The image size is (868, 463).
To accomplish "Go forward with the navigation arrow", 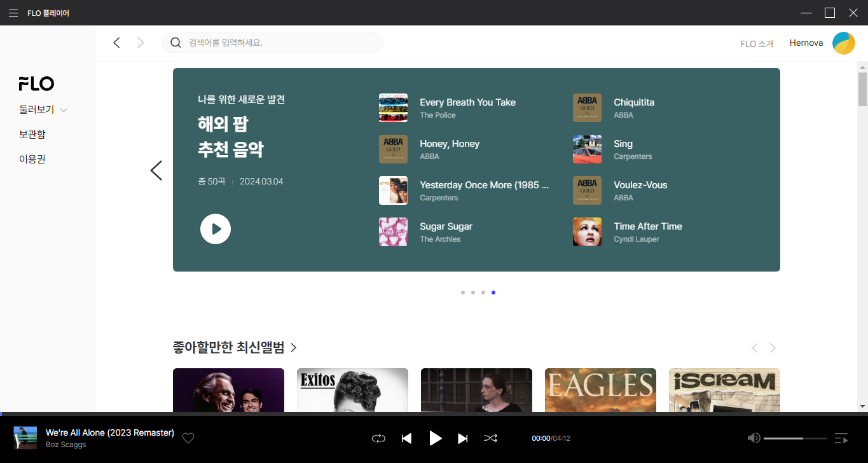I will [141, 43].
